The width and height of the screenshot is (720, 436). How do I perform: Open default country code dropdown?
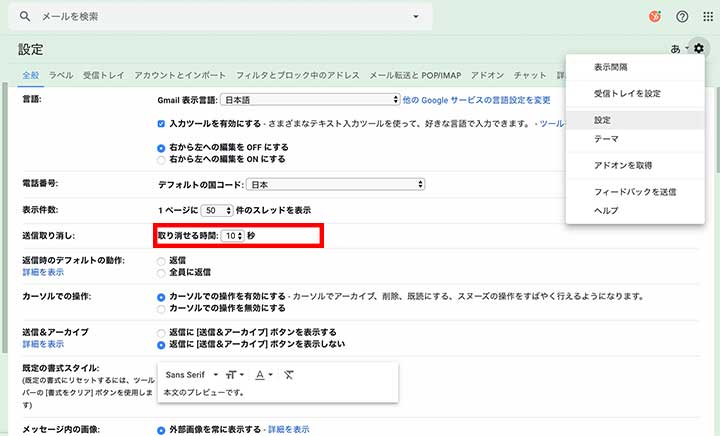335,184
